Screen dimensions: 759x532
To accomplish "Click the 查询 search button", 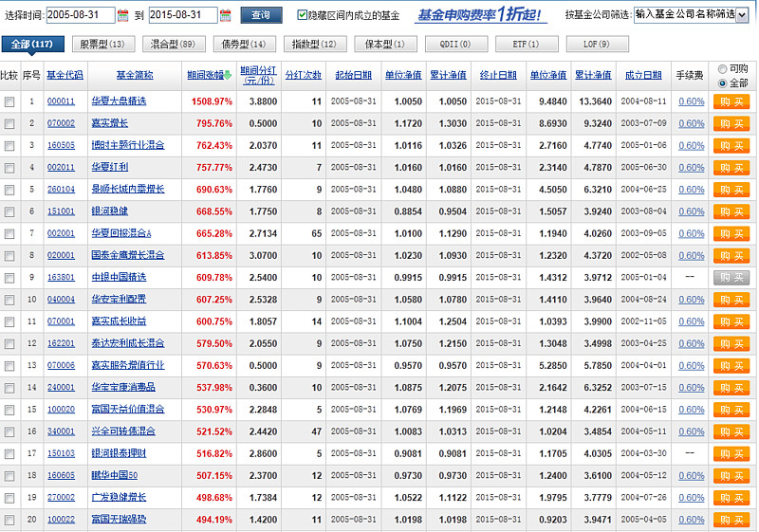I will 261,15.
